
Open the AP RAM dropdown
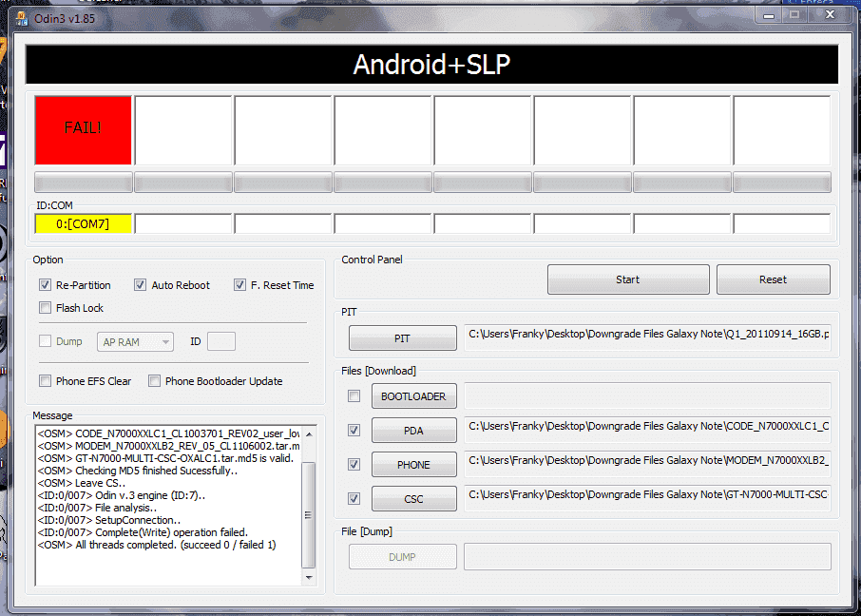pos(135,342)
